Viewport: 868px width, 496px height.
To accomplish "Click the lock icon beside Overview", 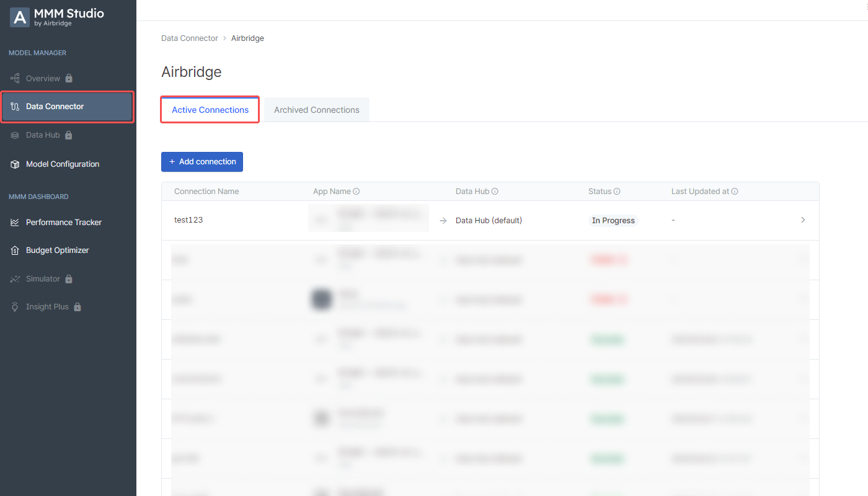I will click(69, 78).
